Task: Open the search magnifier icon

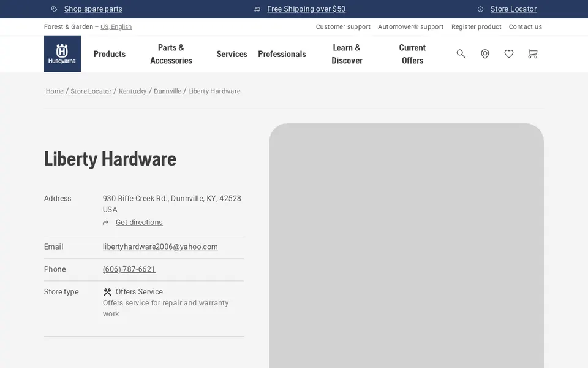Action: [461, 54]
